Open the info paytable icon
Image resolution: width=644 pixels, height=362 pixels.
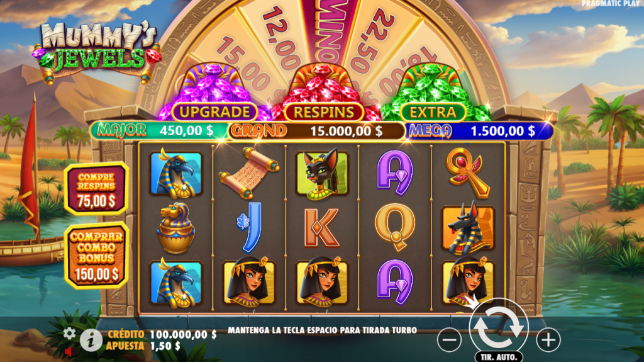click(x=91, y=340)
